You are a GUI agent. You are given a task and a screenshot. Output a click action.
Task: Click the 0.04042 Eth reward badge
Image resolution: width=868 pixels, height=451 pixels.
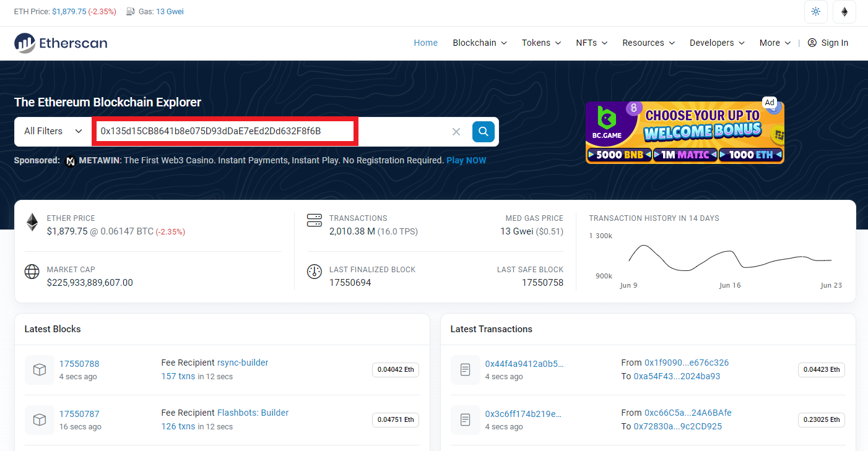pos(396,369)
